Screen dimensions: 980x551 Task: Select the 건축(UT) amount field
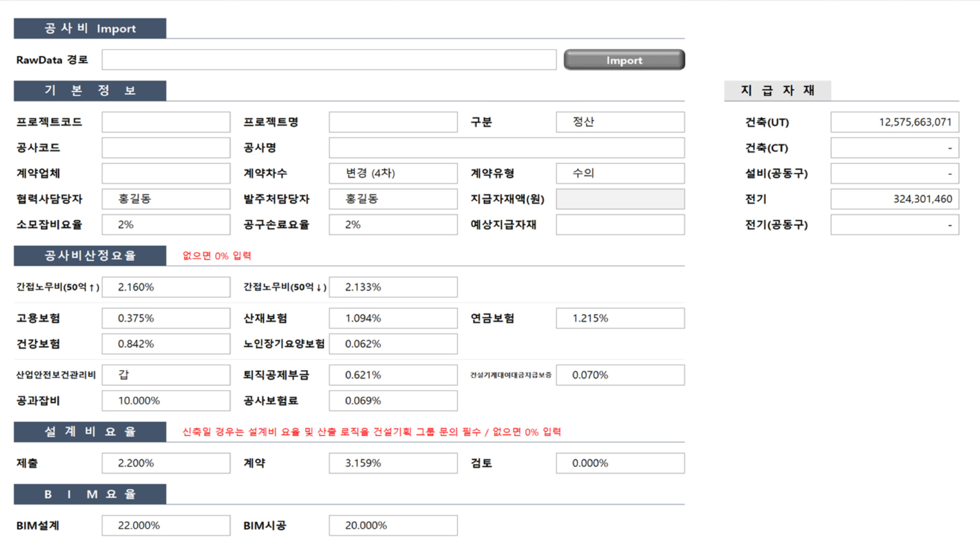[894, 122]
